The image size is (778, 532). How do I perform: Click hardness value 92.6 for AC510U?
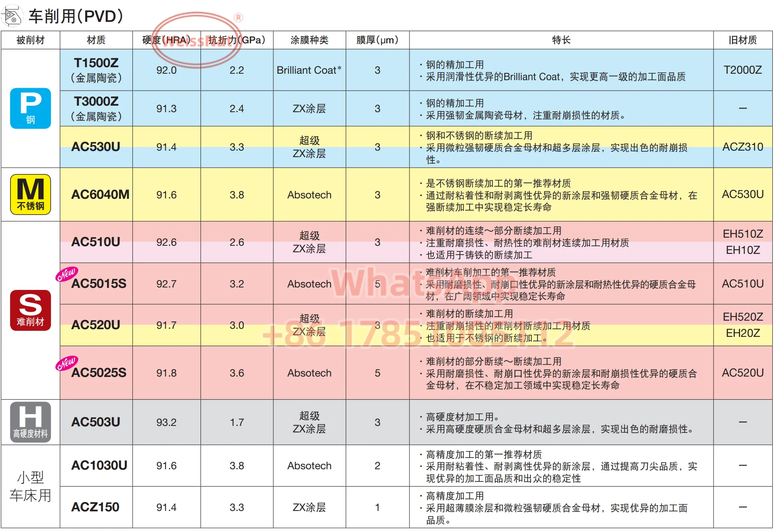pyautogui.click(x=166, y=242)
